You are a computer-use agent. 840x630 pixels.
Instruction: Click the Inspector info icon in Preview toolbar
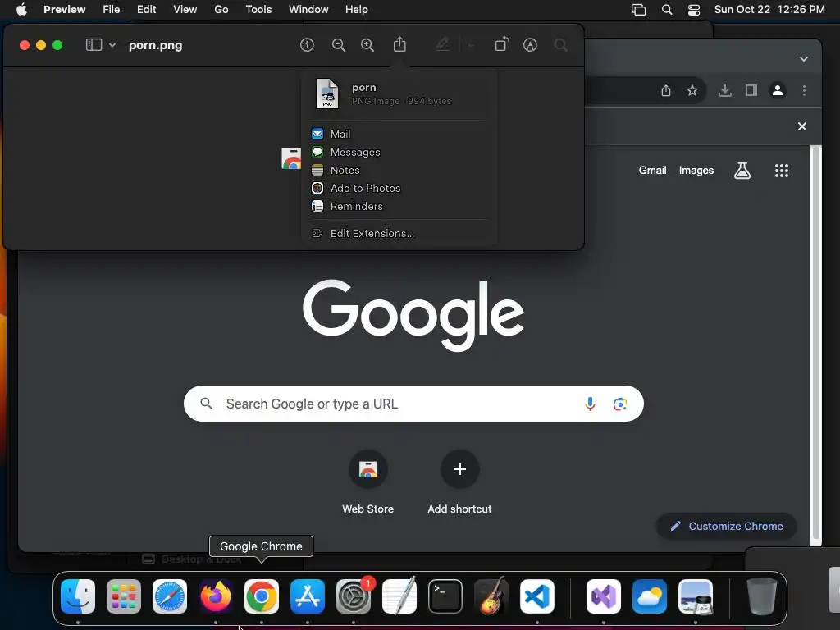307,45
